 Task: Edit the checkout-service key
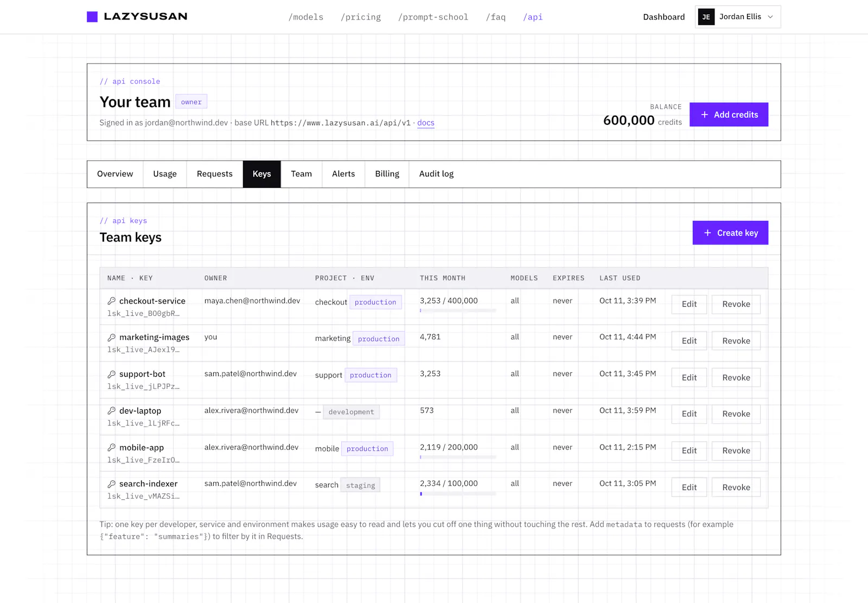point(689,304)
